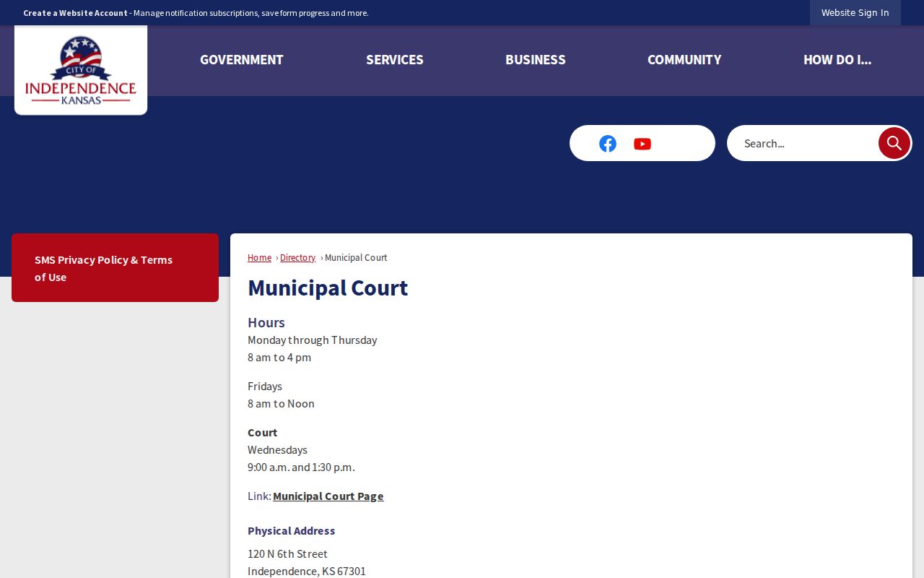Click the Physical Address heading
The height and width of the screenshot is (578, 924).
292,531
